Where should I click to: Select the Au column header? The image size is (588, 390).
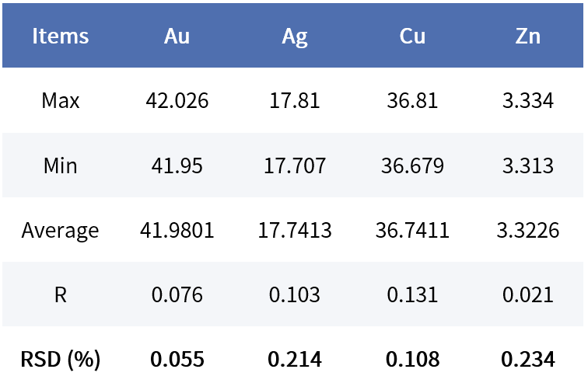coord(177,36)
